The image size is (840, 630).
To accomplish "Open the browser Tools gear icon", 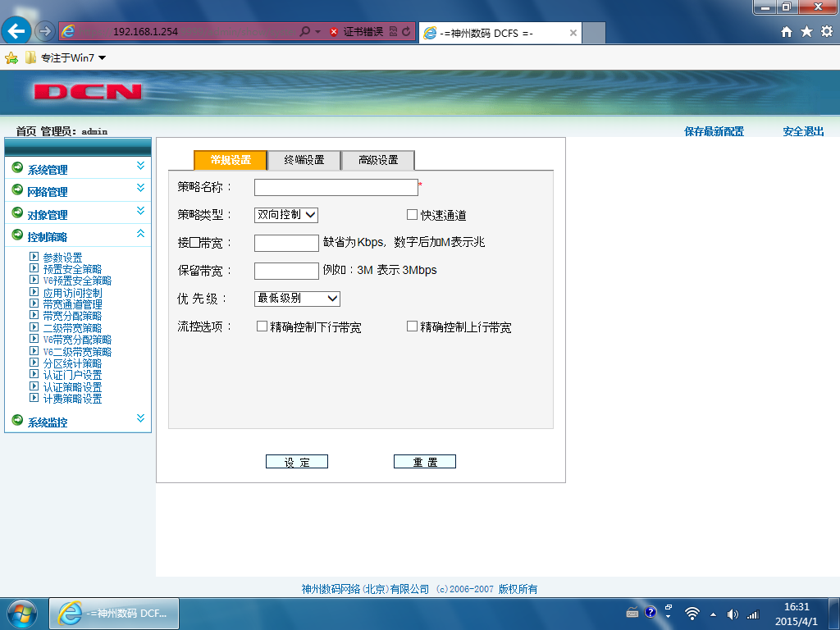I will pos(827,32).
